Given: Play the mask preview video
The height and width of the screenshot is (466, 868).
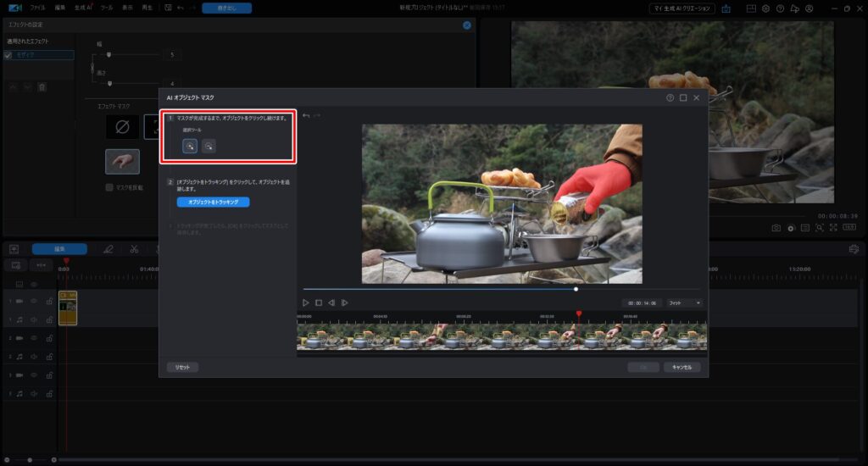Looking at the screenshot, I should pos(306,302).
